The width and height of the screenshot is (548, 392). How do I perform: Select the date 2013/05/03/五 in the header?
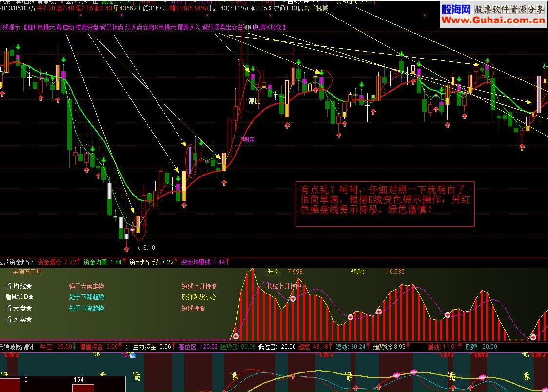tap(18, 8)
